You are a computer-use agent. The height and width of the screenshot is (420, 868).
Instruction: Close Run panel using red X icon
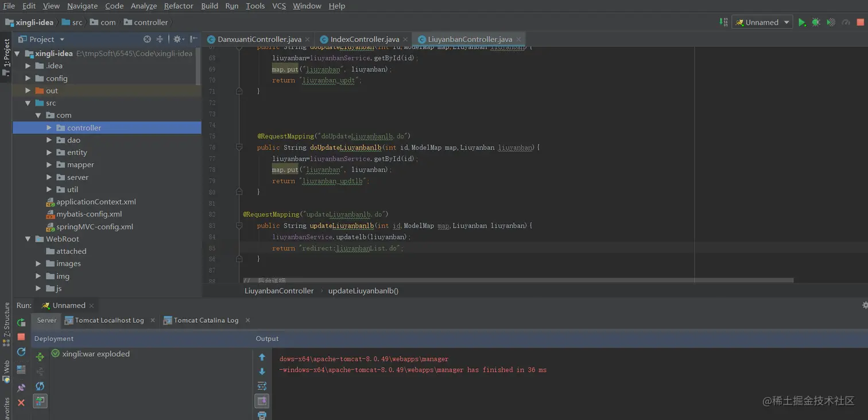21,403
